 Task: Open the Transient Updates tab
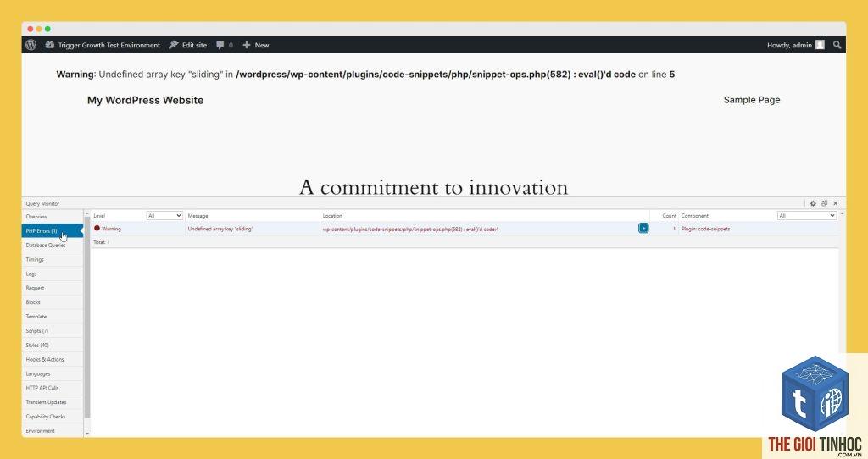(53, 402)
